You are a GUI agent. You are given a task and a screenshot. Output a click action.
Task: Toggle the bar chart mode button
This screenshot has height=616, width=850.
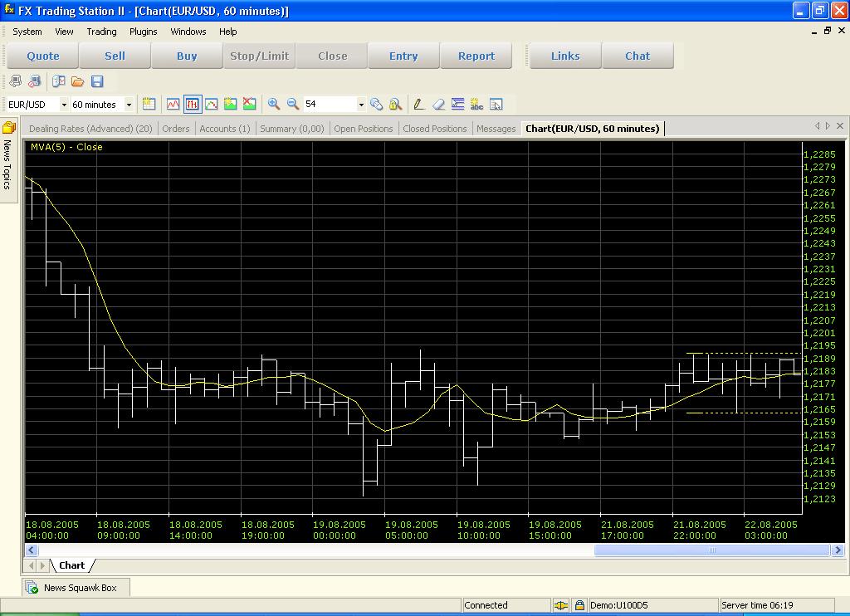tap(193, 104)
